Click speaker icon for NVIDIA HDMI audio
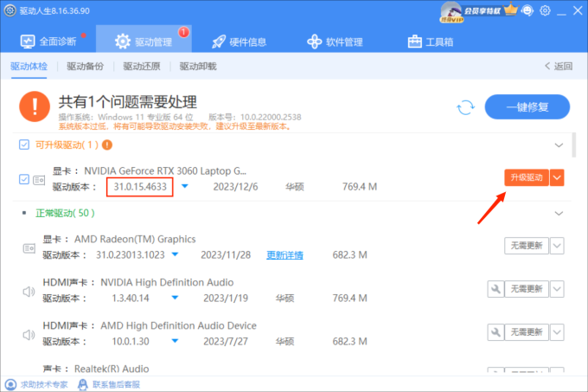Viewport: 588px width, 392px height. pos(29,292)
